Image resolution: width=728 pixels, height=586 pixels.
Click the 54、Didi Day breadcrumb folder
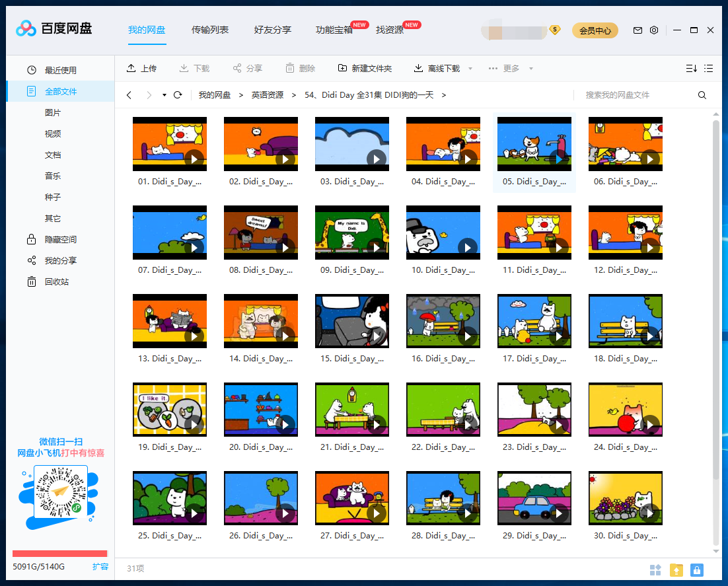tap(369, 95)
